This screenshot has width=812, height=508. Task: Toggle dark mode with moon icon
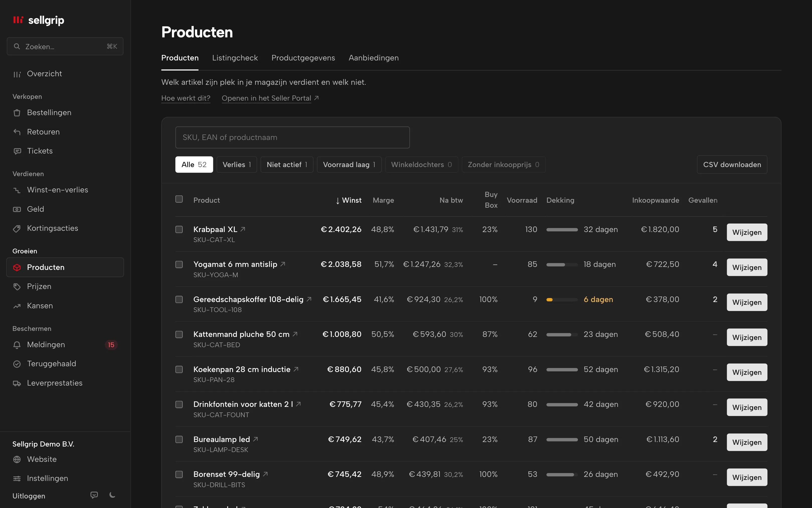[x=113, y=495]
